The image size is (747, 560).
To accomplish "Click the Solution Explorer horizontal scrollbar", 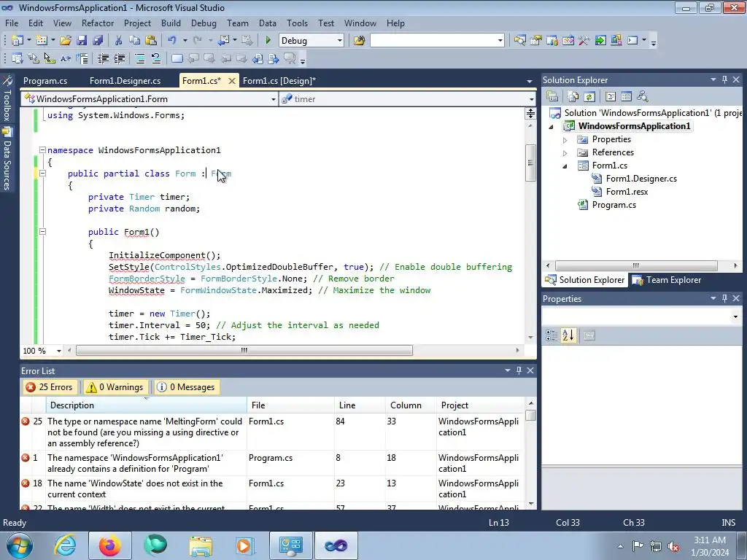I will pos(636,265).
